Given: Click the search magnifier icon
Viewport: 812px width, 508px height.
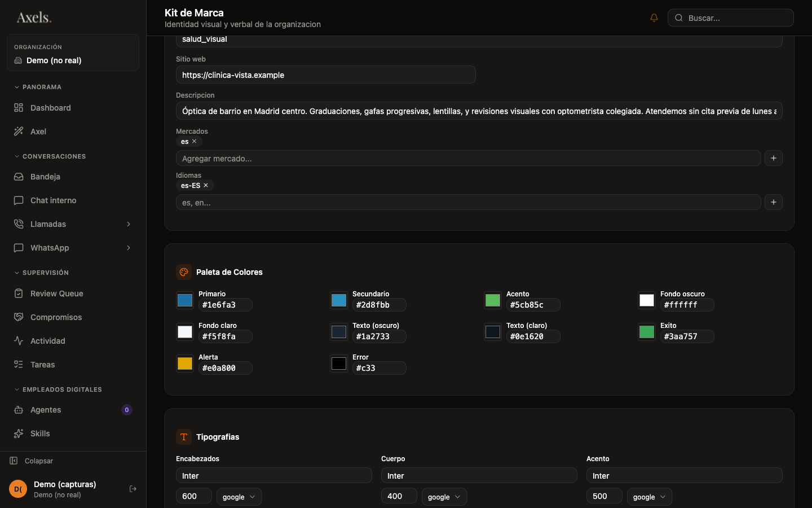Looking at the screenshot, I should [x=679, y=18].
